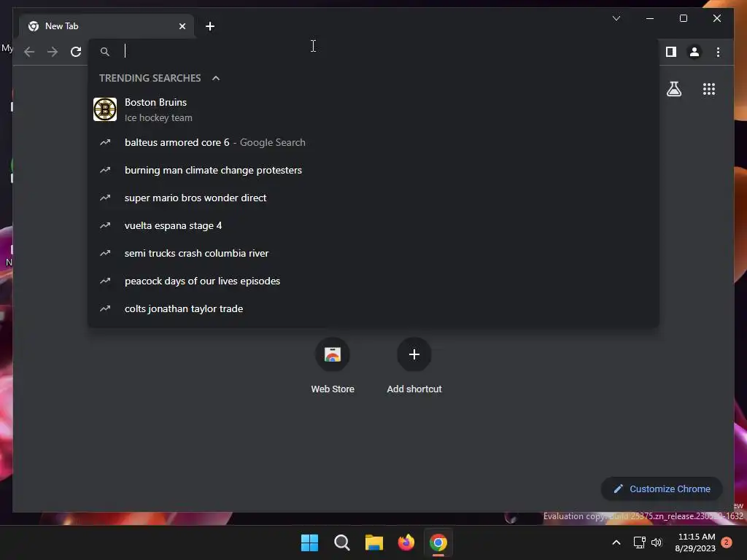Launch Firefox from the taskbar

pos(406,542)
